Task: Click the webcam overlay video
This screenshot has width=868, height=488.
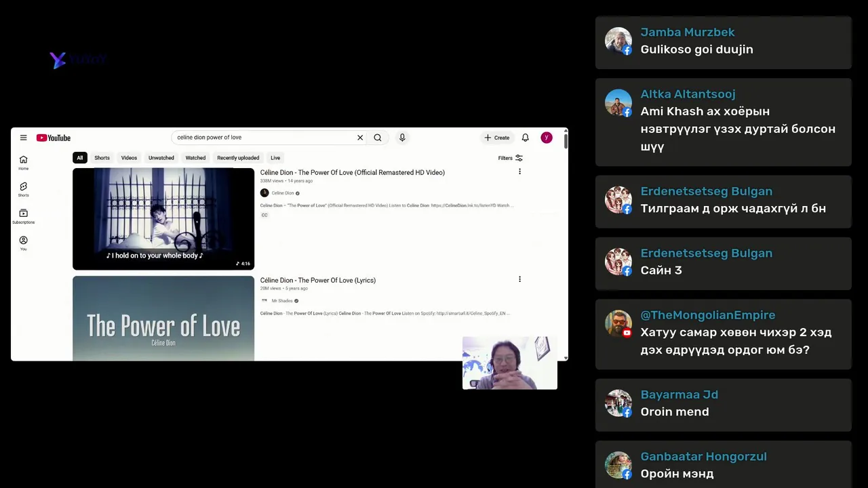Action: 510,363
